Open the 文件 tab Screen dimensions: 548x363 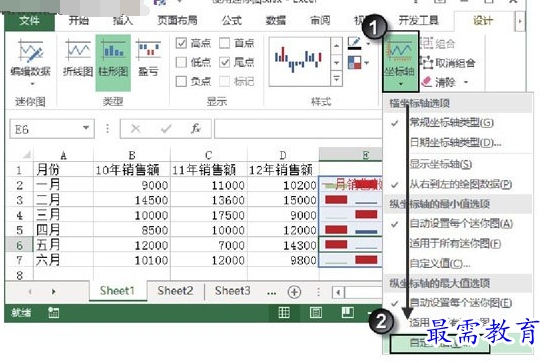tap(30, 21)
